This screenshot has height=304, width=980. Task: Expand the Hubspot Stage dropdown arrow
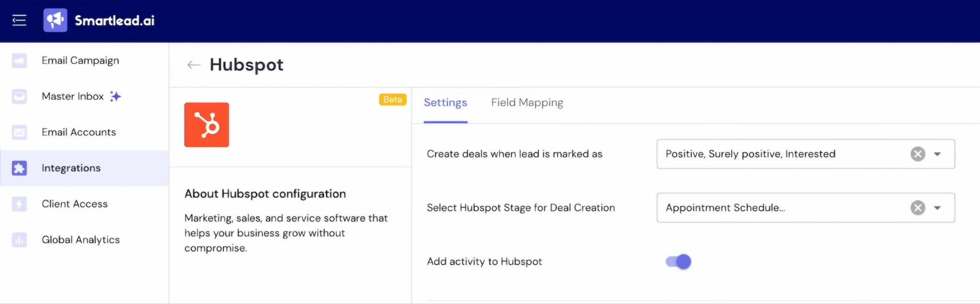937,208
